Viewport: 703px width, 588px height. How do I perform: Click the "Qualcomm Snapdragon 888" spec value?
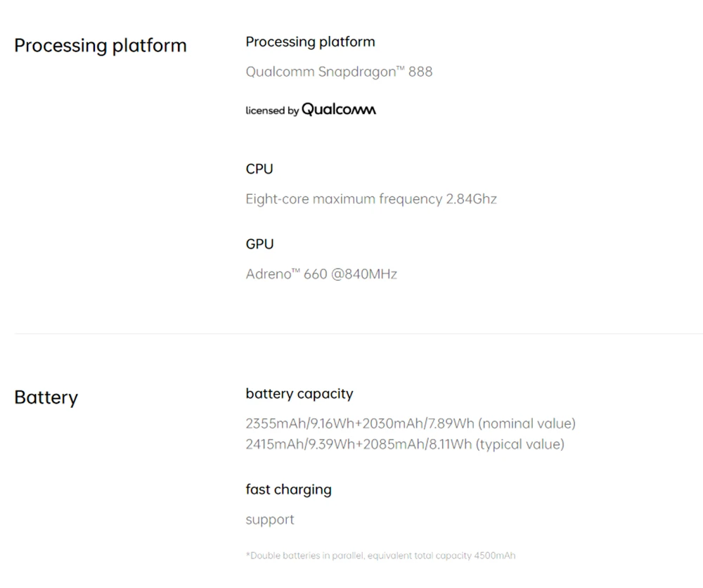339,72
